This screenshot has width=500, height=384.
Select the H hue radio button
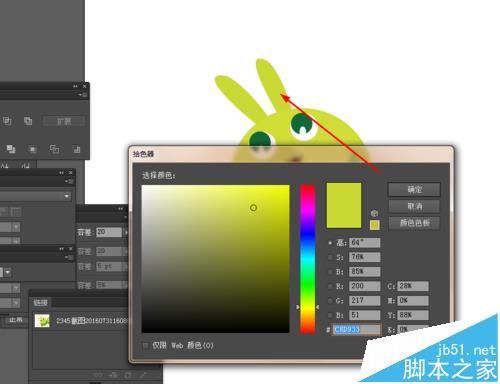tap(330, 243)
